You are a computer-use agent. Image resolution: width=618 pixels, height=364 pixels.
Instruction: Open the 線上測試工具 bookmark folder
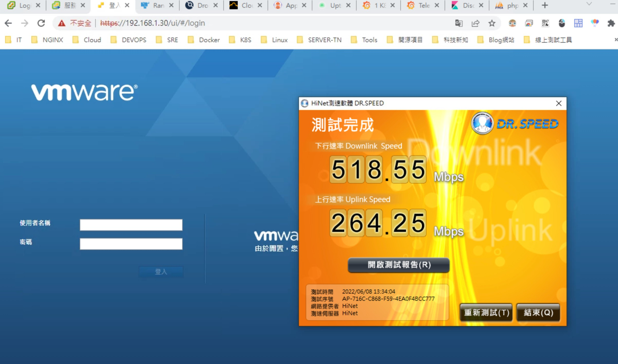[548, 40]
